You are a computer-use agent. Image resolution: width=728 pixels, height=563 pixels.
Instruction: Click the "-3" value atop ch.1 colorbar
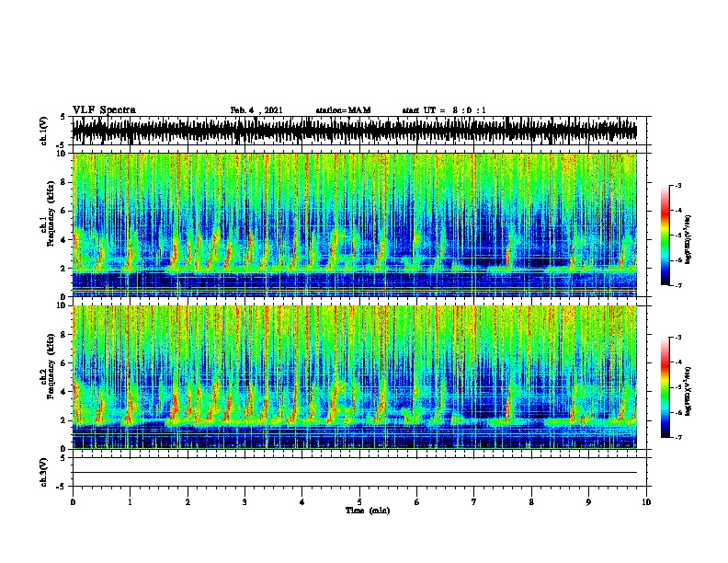[677, 185]
